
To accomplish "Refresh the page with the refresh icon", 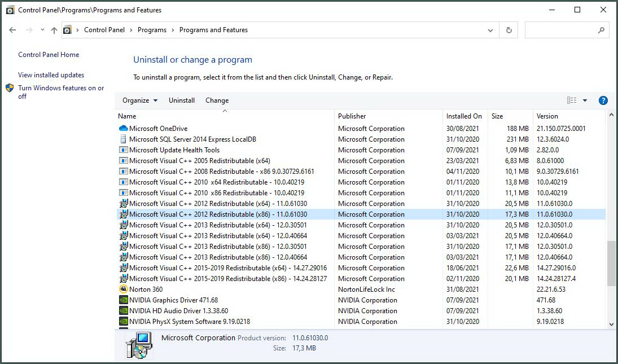I will tap(509, 29).
